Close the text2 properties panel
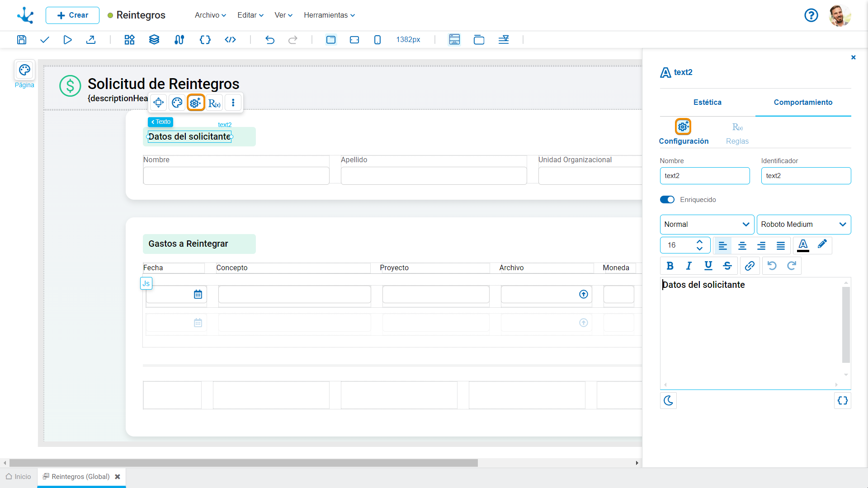 (854, 57)
